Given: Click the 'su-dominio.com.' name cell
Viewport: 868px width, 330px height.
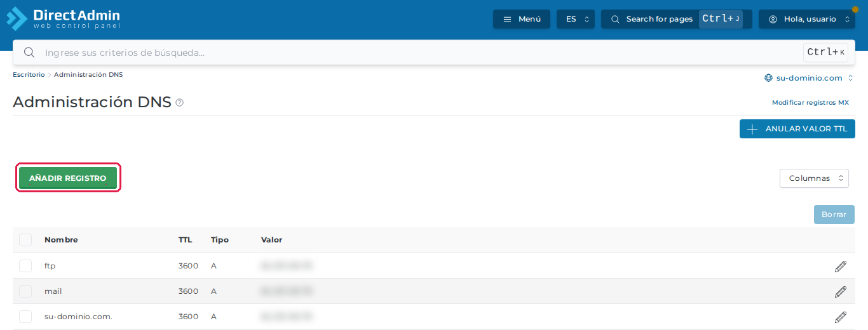Looking at the screenshot, I should coord(78,317).
